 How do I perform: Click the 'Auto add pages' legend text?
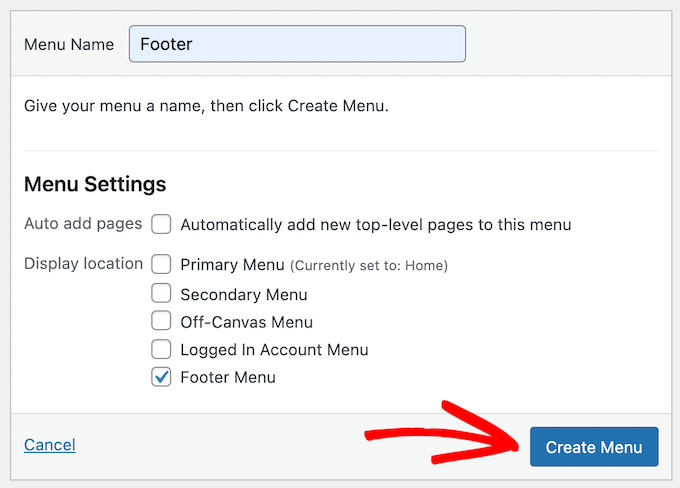coord(83,224)
